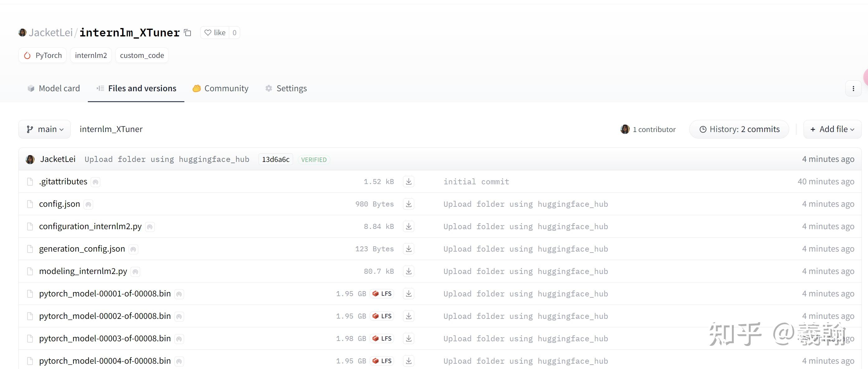Click the PyTorch tag
868x369 pixels.
click(x=43, y=55)
